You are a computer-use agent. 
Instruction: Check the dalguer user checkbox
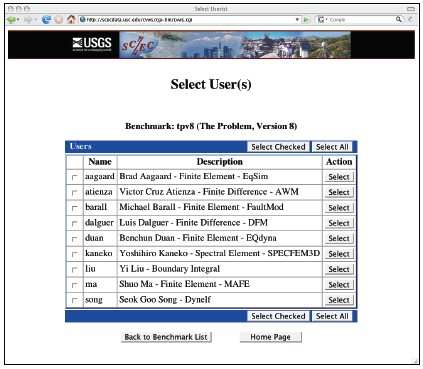[74, 223]
